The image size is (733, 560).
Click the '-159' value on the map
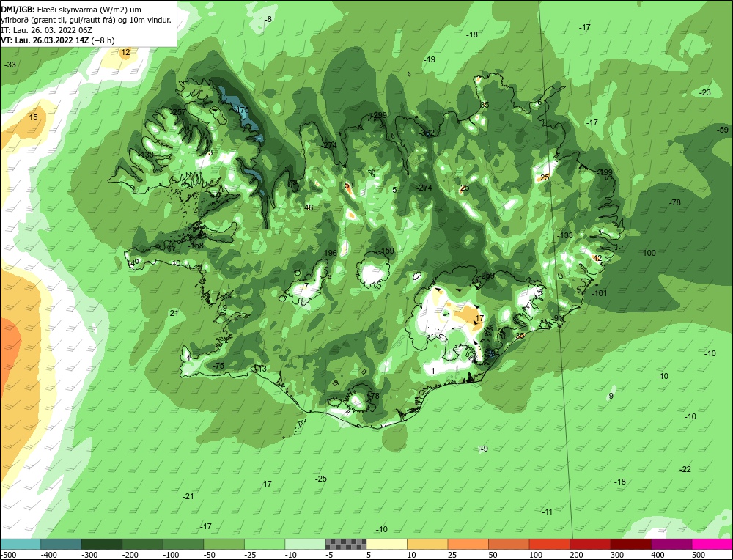[386, 251]
